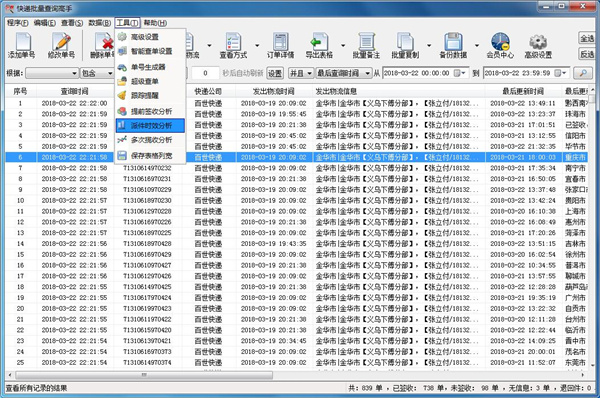Choose 跟踪提醒 in the 工具 menu
Screen dimensions: 600x398
[151, 95]
